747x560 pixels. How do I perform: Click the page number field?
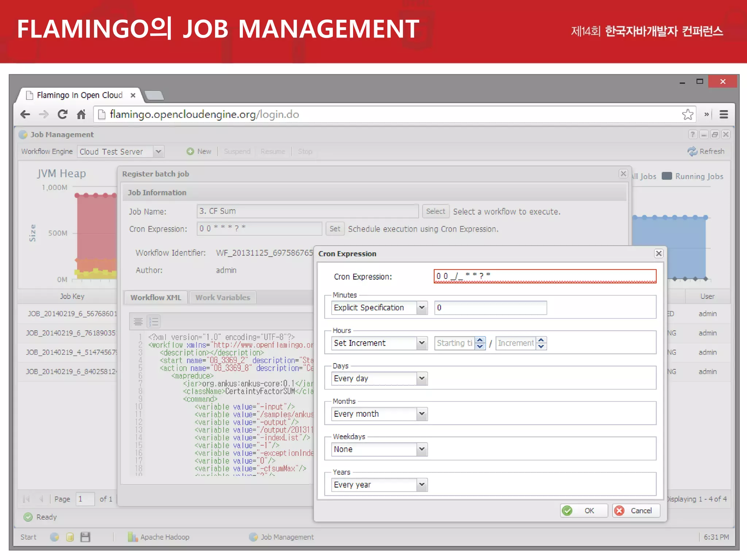tap(85, 499)
